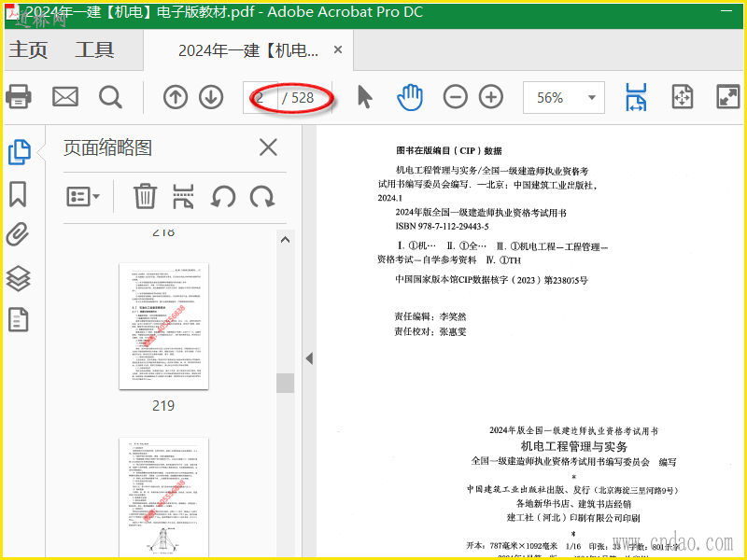Image resolution: width=747 pixels, height=560 pixels.
Task: Click the 图书在版编目（CIP）数据 heading
Action: (449, 151)
